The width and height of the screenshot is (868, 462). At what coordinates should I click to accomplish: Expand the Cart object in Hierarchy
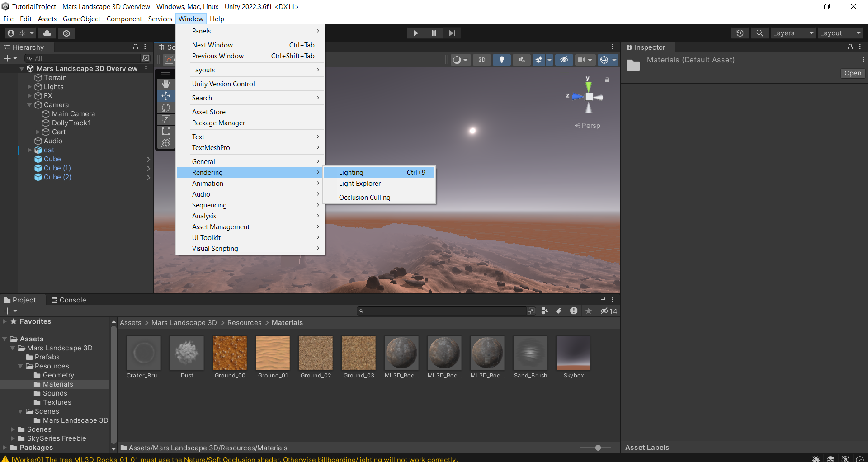(38, 132)
